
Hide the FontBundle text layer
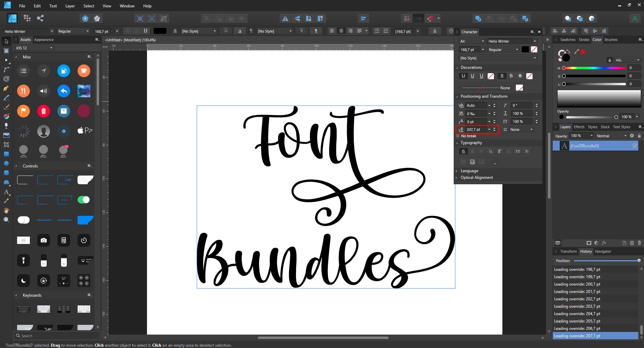[635, 146]
